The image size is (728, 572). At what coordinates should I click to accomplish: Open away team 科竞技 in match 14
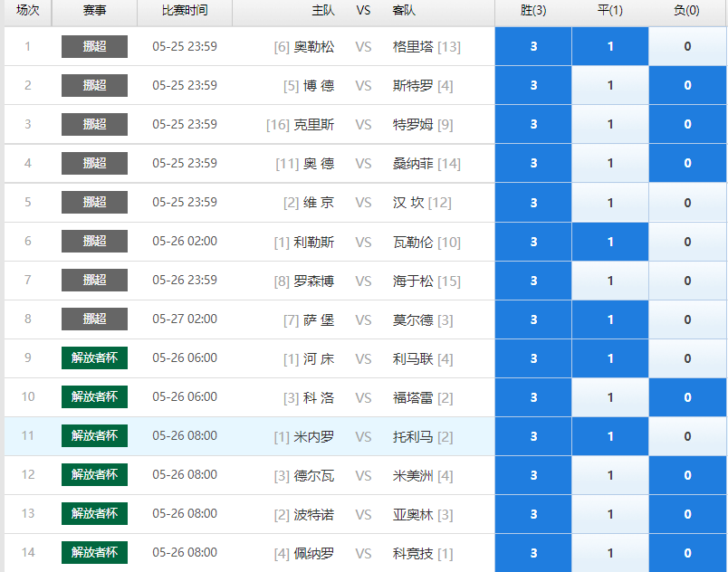(413, 553)
